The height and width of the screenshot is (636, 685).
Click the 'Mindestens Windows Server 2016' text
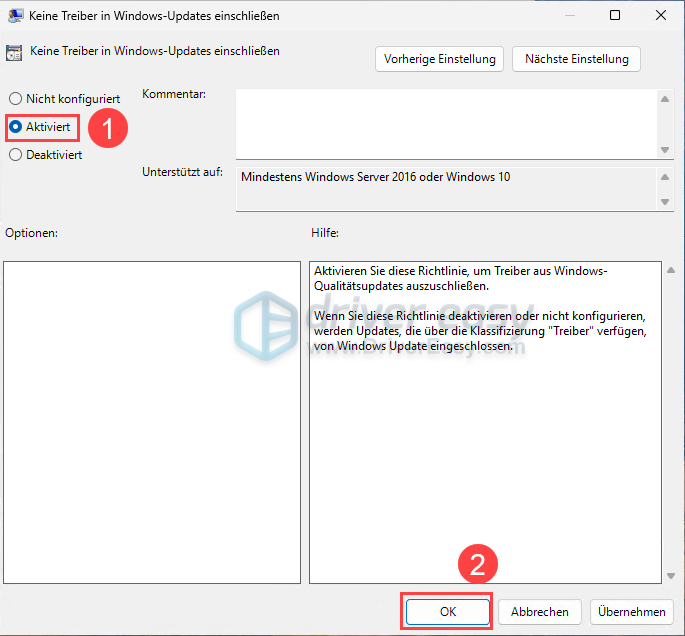pyautogui.click(x=375, y=177)
